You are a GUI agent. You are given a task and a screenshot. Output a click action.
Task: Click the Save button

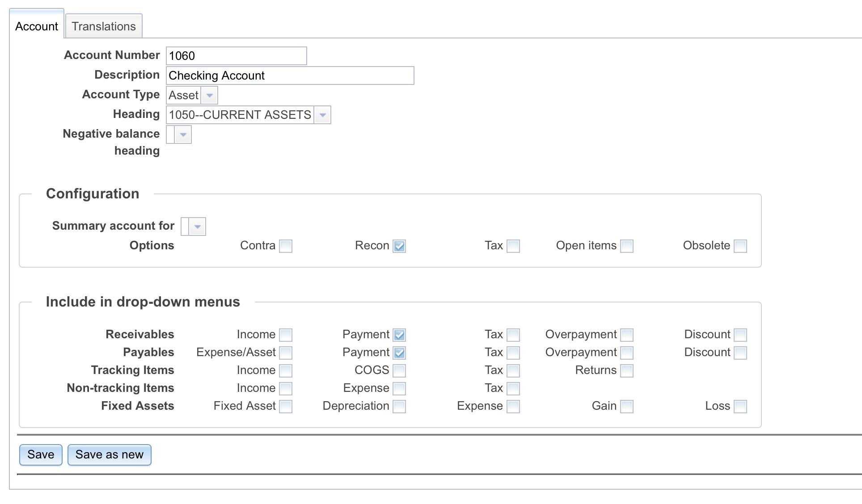point(41,454)
